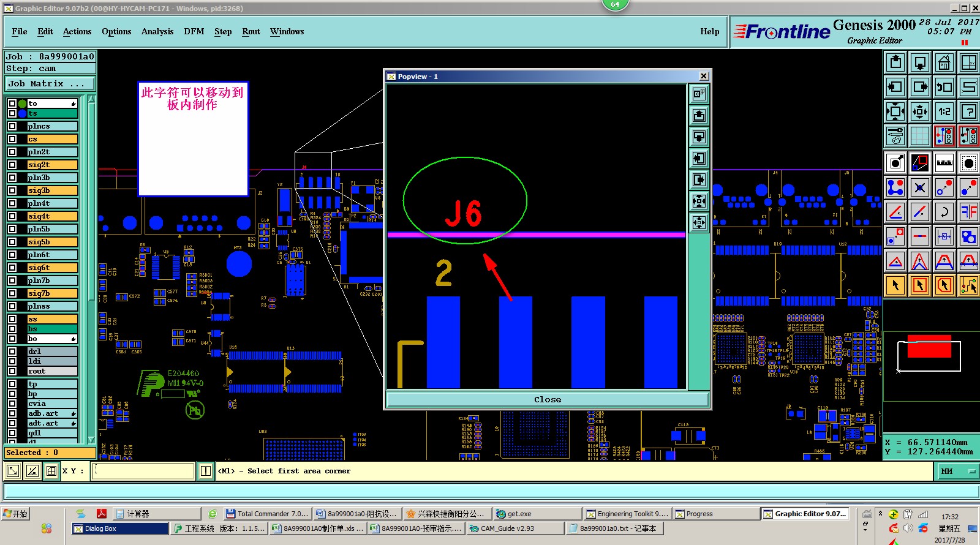The image size is (980, 545).
Task: Toggle checkbox for layer plncs
Action: (x=12, y=126)
